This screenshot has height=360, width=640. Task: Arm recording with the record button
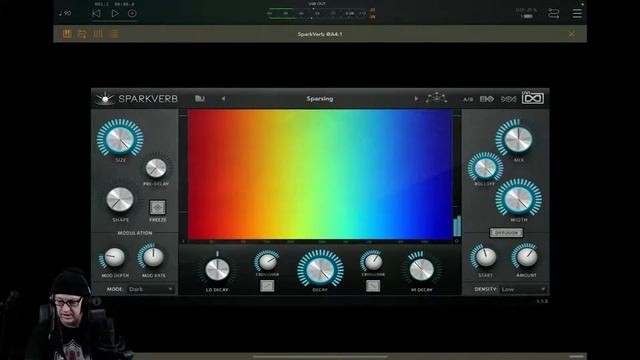coord(132,13)
